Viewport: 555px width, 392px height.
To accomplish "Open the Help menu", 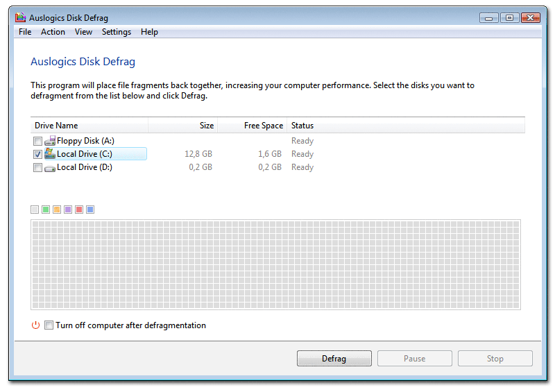I will [x=149, y=32].
